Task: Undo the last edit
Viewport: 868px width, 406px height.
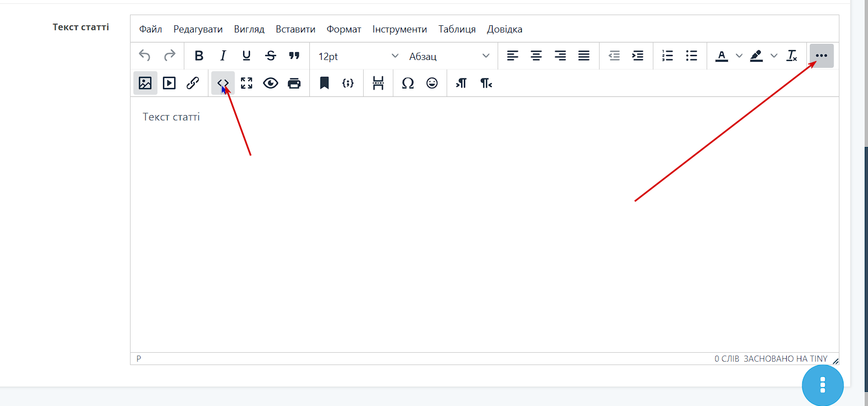Action: point(145,56)
